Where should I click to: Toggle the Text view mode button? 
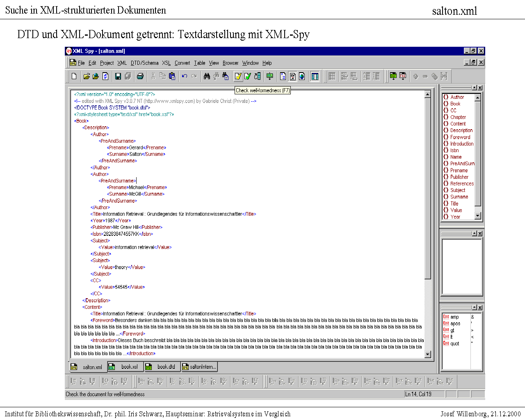pyautogui.click(x=292, y=76)
